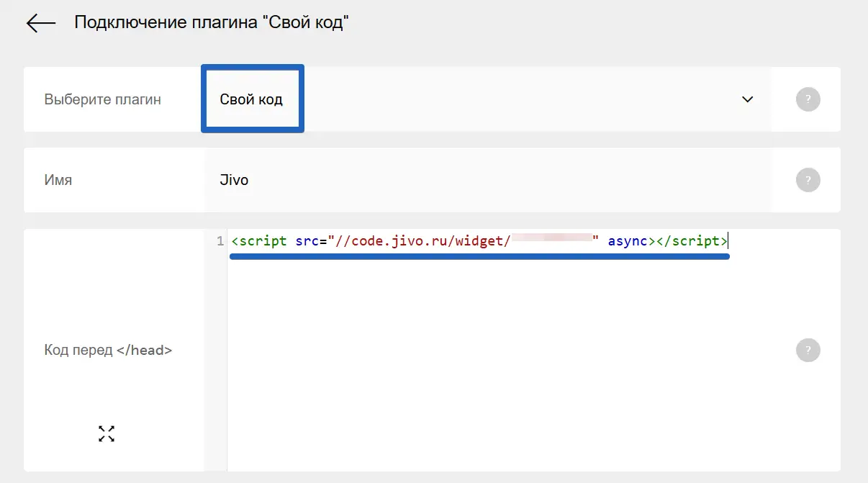Click the "Имя" label
Screen dimensions: 868x483
[58, 180]
